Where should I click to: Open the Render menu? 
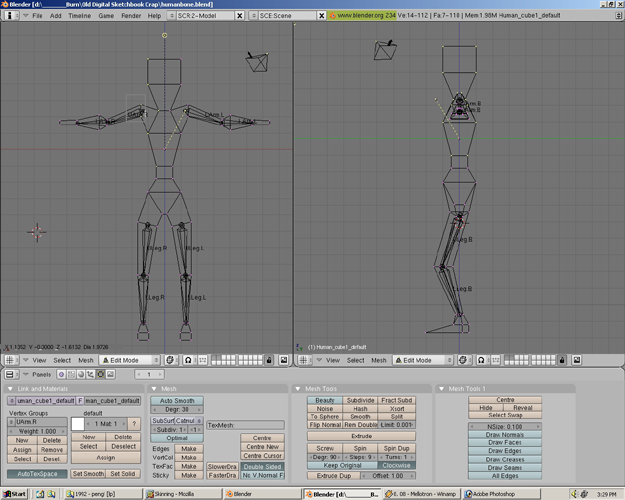coord(131,16)
